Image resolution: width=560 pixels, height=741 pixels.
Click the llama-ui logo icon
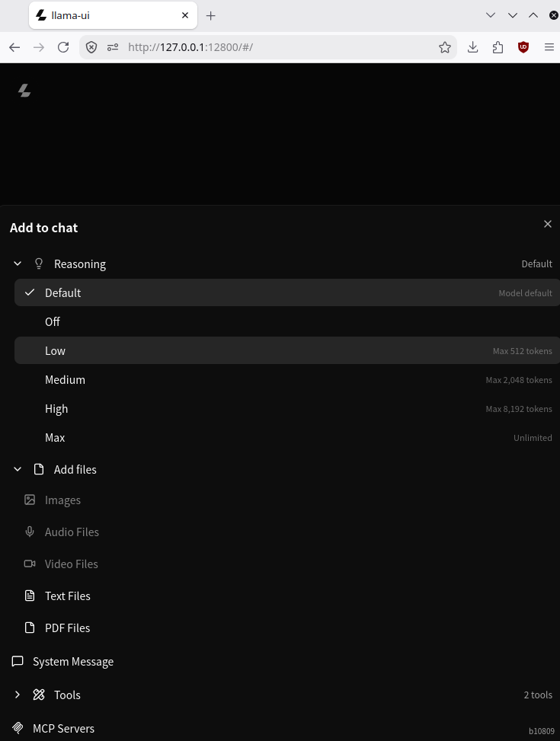[x=24, y=91]
